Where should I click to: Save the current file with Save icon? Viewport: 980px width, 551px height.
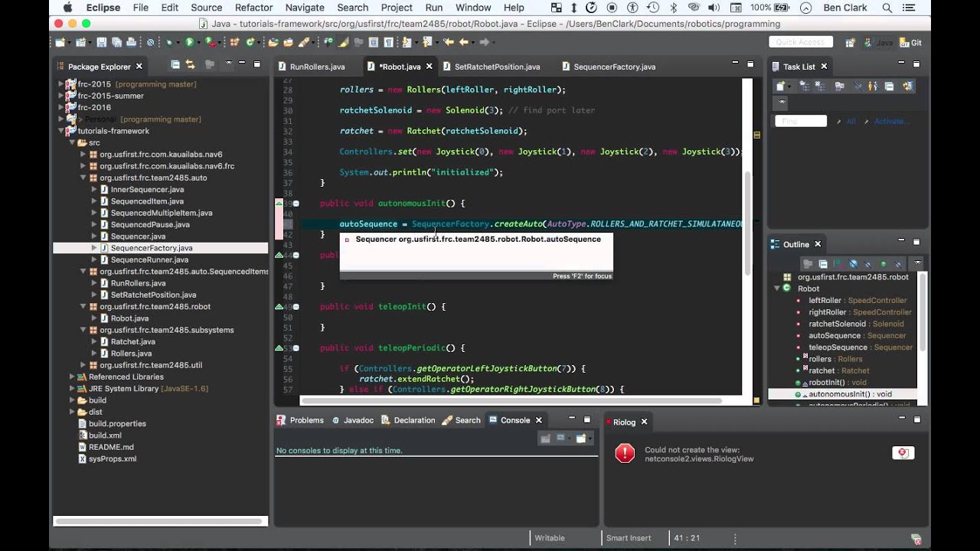click(101, 43)
